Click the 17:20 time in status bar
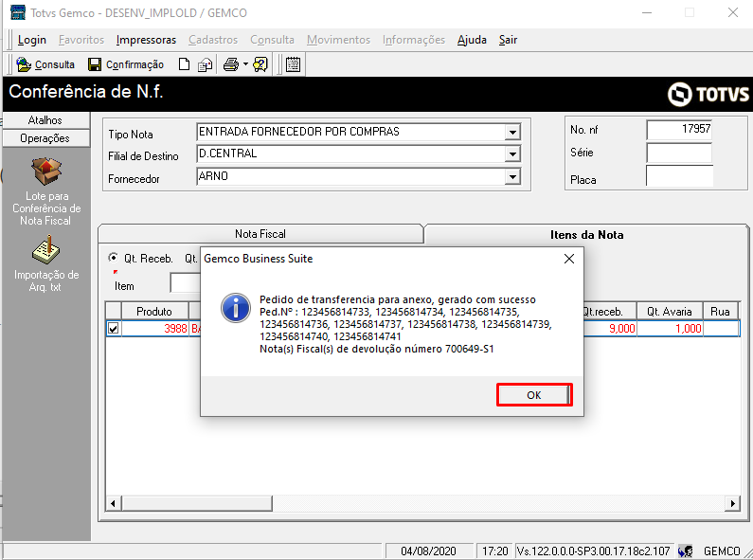Image resolution: width=753 pixels, height=560 pixels. click(494, 551)
